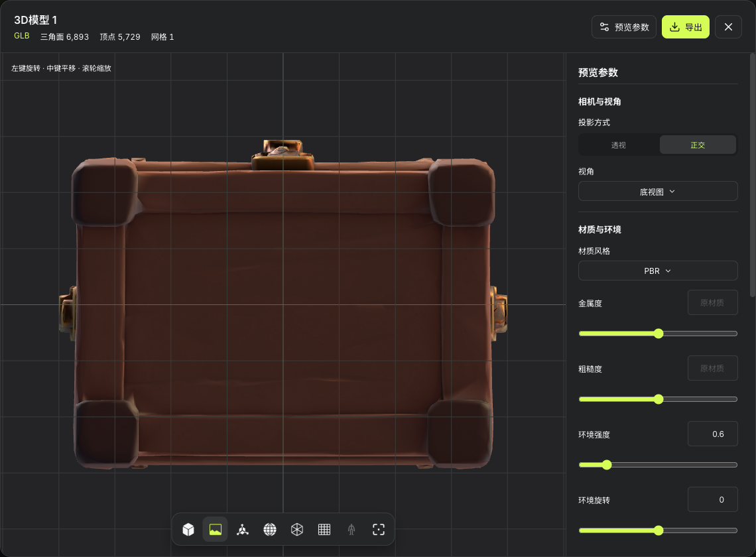Toggle the 预览参数 panel button
This screenshot has width=756, height=557.
[x=624, y=27]
